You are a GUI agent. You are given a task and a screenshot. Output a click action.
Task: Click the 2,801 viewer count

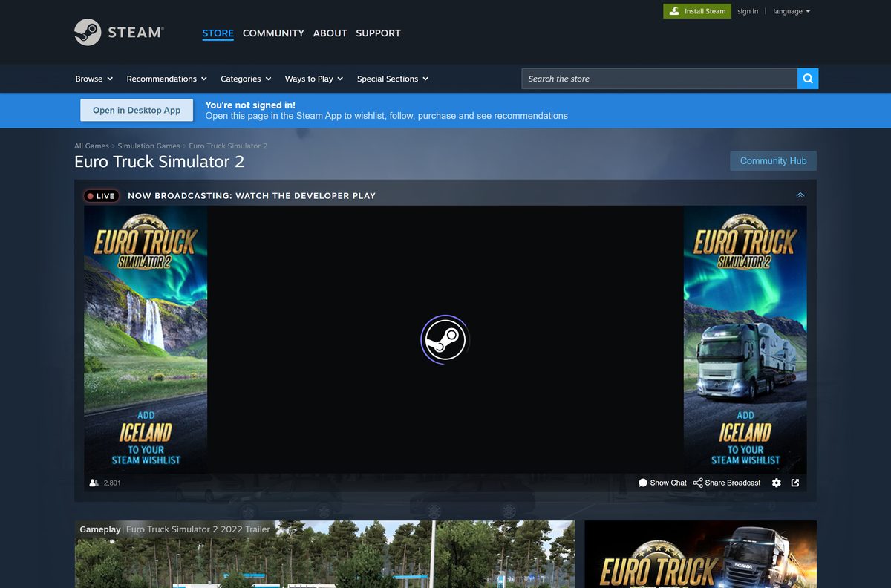tap(112, 483)
